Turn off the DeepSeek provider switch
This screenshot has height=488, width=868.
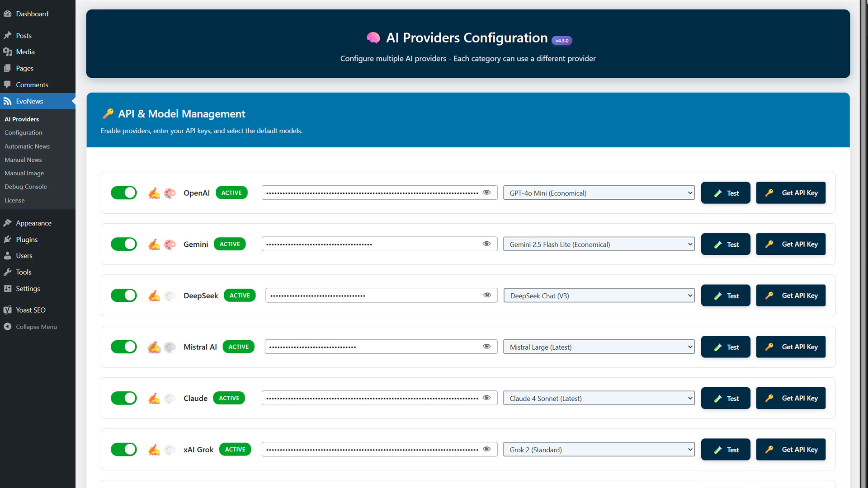click(x=124, y=296)
